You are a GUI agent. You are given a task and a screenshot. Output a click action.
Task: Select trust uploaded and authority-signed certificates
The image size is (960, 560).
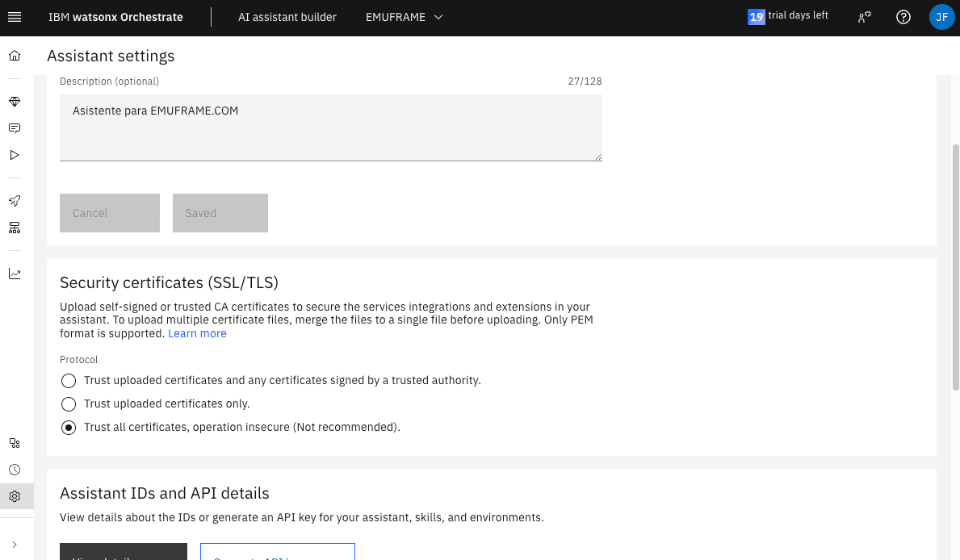(69, 381)
